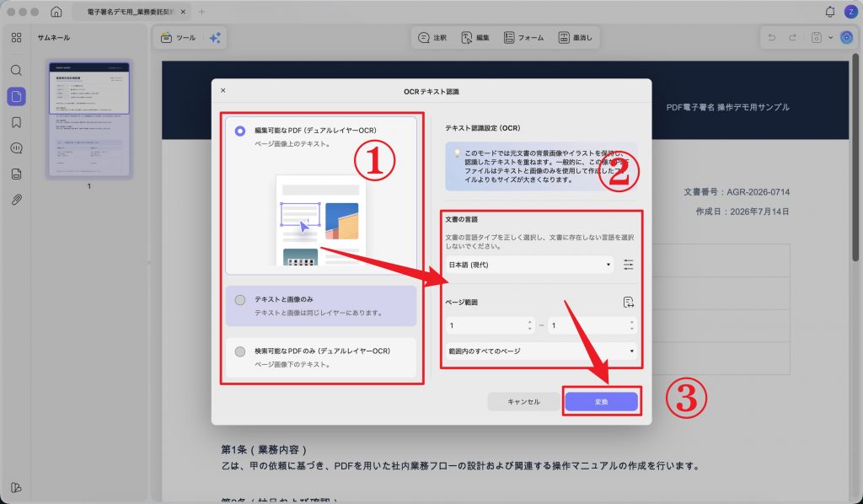Click the search magnifier in left sidebar

tap(17, 71)
